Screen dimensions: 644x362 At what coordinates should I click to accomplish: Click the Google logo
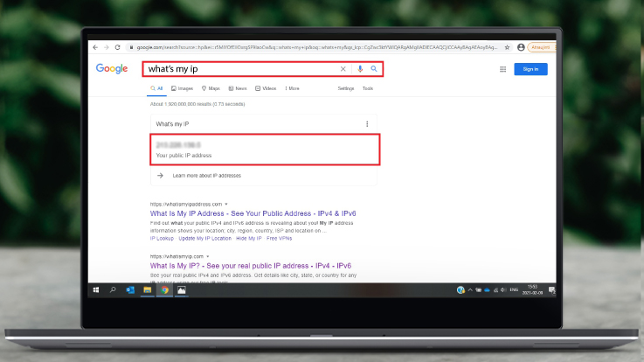click(x=112, y=68)
